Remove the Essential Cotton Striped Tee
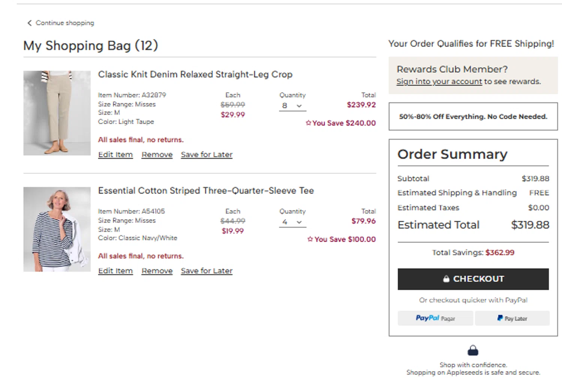Screen dimensions: 562x392 [x=157, y=271]
